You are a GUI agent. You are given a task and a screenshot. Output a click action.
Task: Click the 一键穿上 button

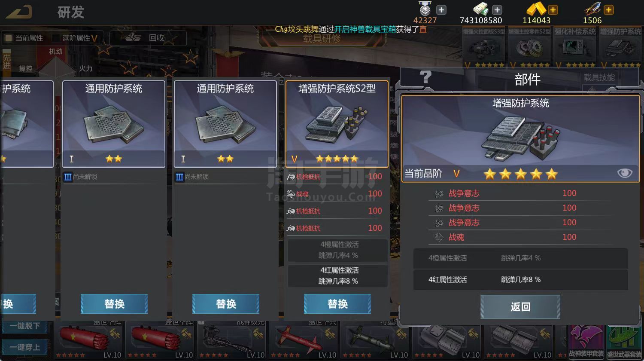point(24,347)
